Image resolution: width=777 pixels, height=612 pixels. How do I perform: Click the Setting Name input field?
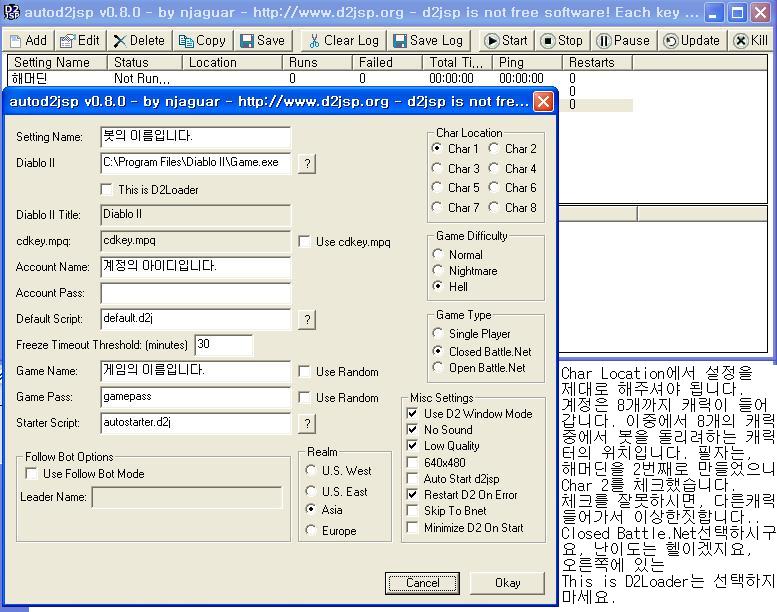pos(196,137)
